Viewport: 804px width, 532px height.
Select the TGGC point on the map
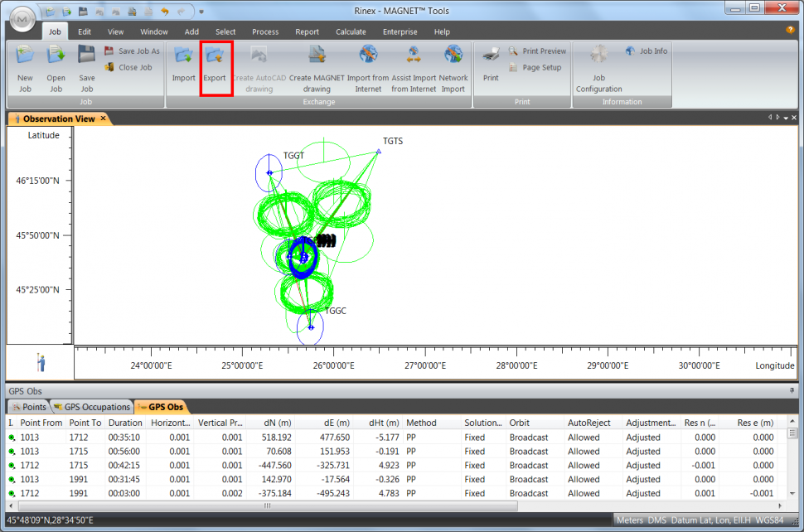coord(311,327)
